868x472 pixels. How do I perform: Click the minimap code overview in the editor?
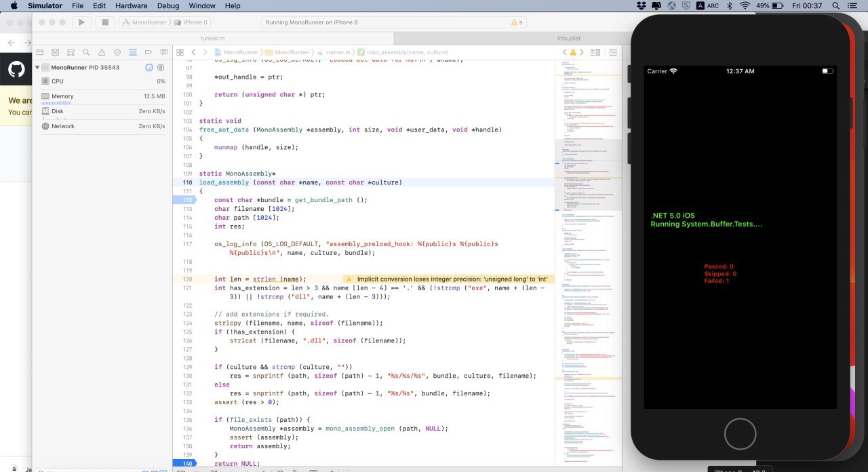pos(588,262)
